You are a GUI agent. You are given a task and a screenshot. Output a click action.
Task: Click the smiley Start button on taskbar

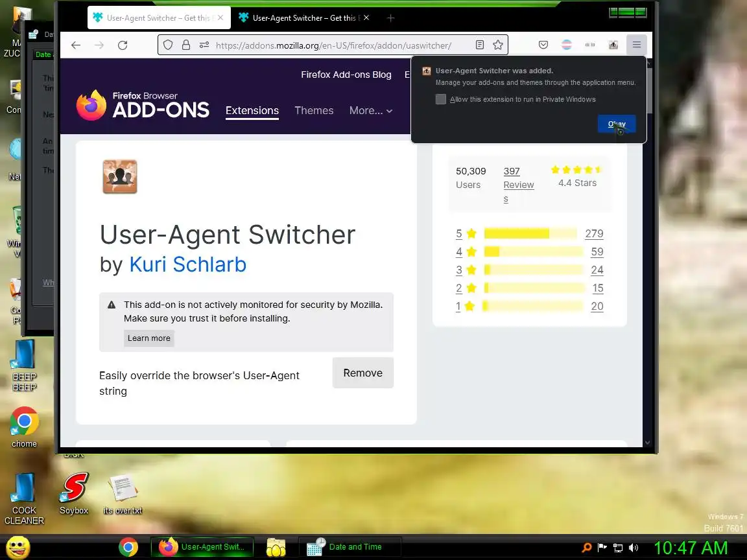click(18, 547)
